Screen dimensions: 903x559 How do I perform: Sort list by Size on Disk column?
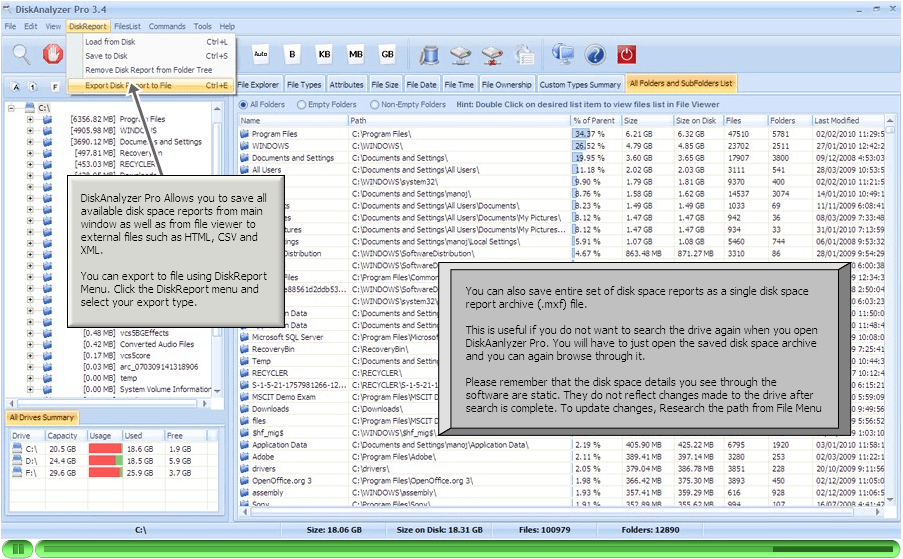tap(696, 120)
